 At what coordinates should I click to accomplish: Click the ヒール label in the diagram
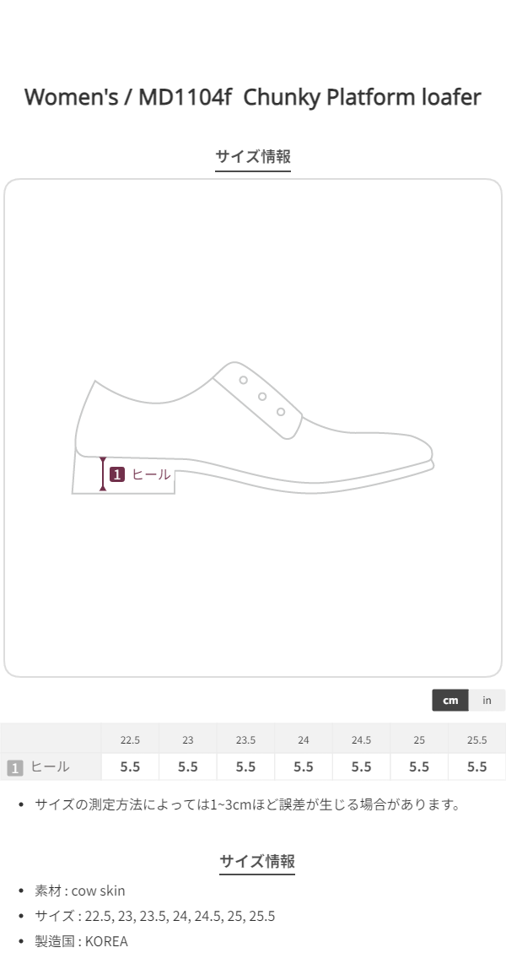(151, 474)
